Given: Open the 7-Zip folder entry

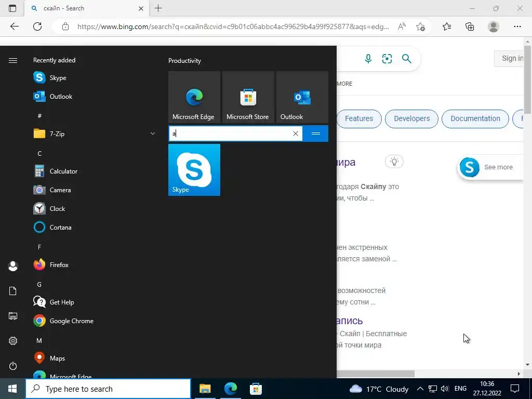Looking at the screenshot, I should click(x=94, y=134).
